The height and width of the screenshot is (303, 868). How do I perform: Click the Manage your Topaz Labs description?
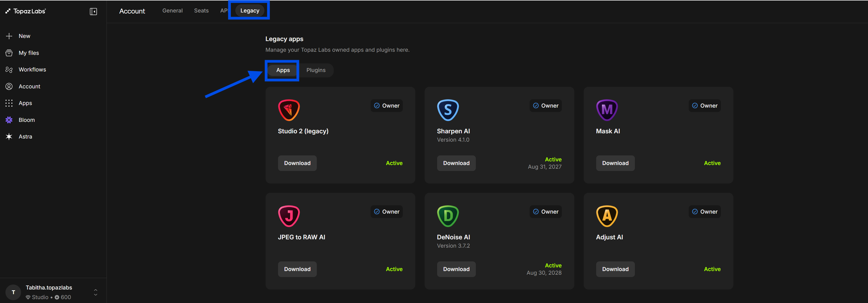click(x=337, y=50)
